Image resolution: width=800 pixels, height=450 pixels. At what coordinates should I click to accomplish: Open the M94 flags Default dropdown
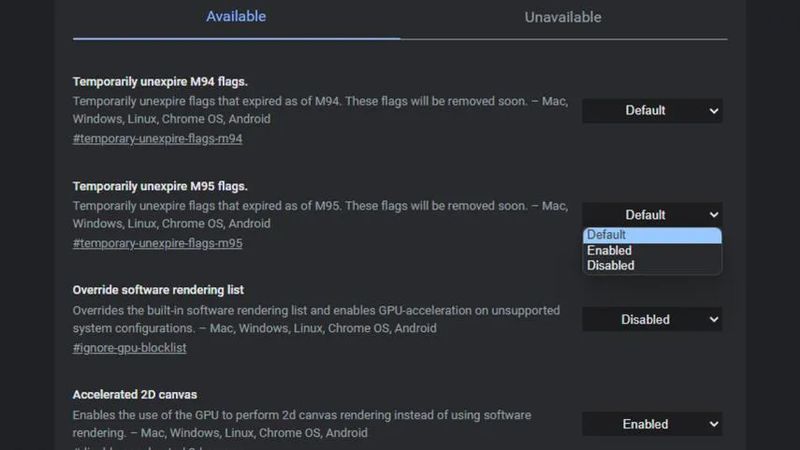[652, 110]
